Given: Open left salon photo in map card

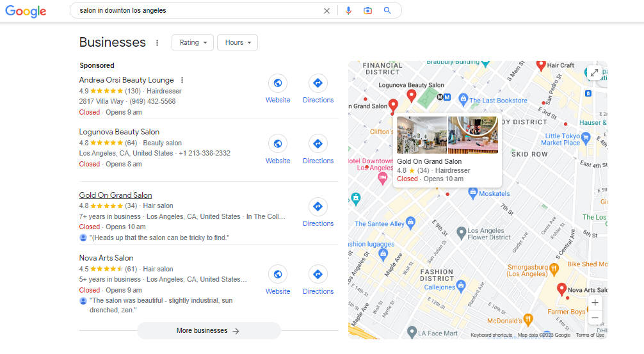Looking at the screenshot, I should pos(422,135).
